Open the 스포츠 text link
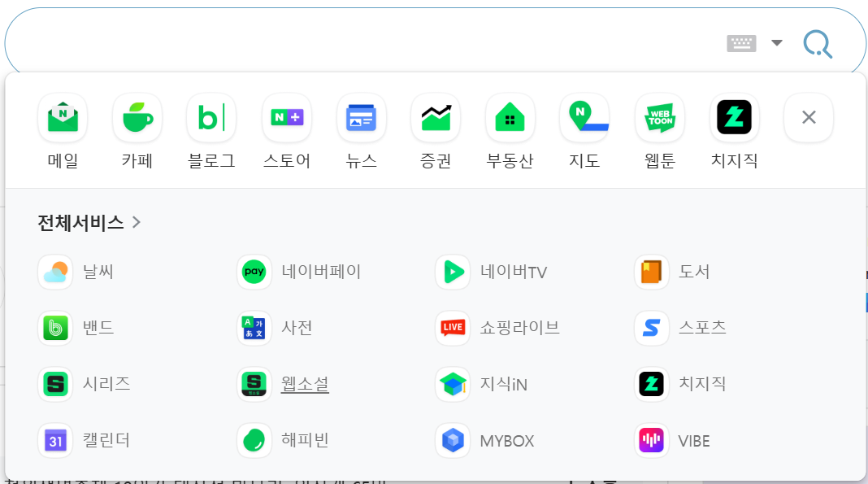The width and height of the screenshot is (868, 484). click(702, 328)
